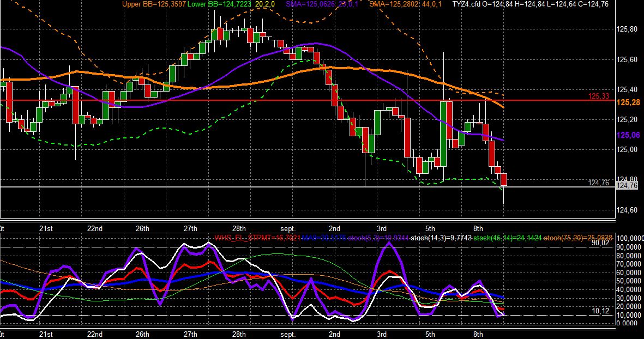This screenshot has width=644, height=339.
Task: Click the 125,80 price axis label
Action: click(x=627, y=29)
